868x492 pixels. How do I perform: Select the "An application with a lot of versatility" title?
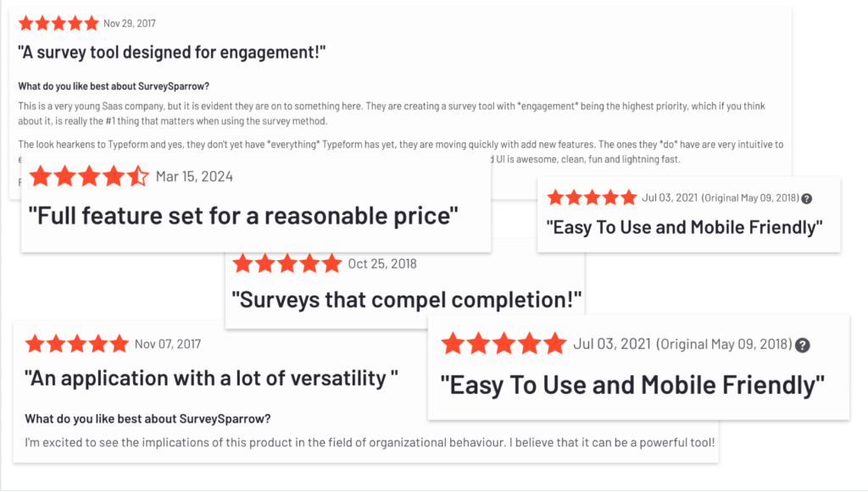212,378
